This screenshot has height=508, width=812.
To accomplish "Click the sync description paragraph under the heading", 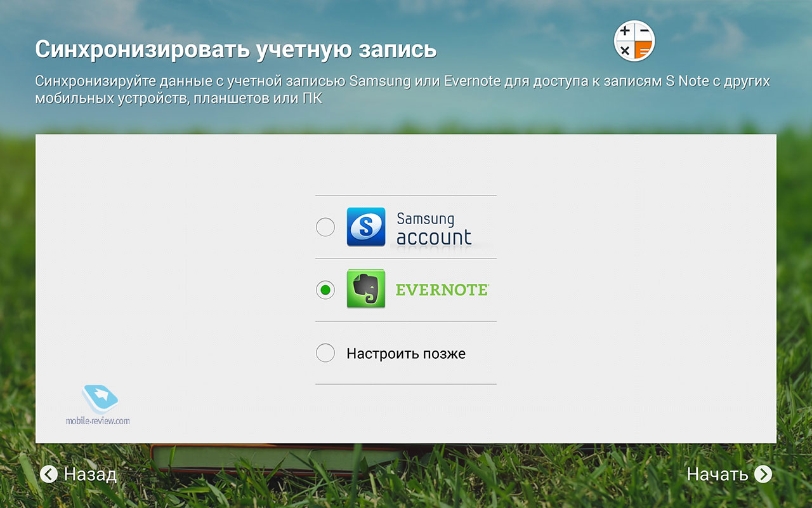I will (x=403, y=90).
